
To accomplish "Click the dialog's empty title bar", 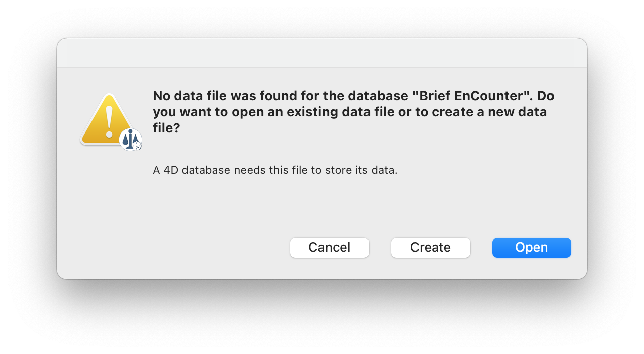I will coord(321,53).
